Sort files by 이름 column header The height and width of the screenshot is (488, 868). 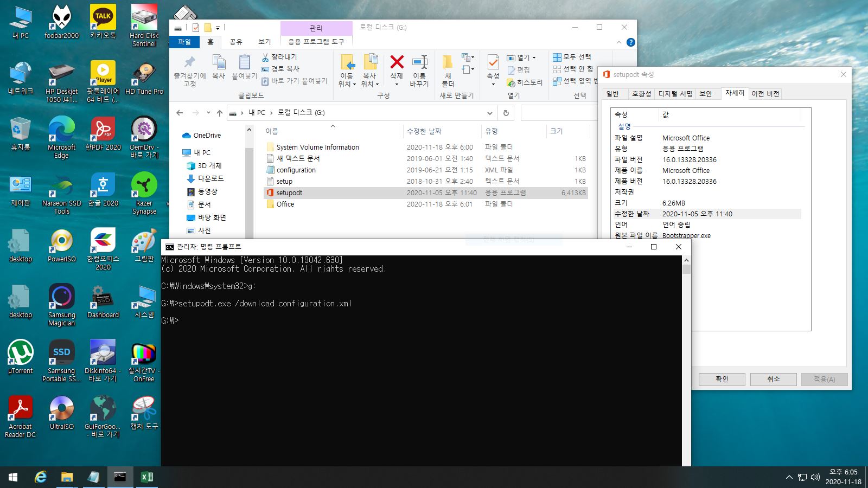[333, 131]
